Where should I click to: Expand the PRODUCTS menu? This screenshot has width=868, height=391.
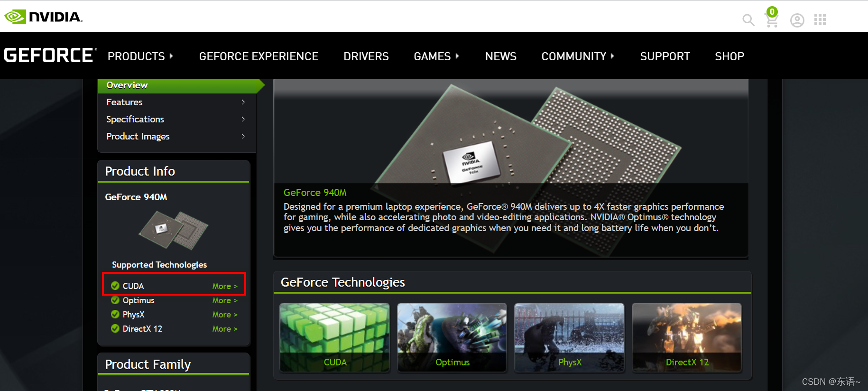[x=140, y=56]
